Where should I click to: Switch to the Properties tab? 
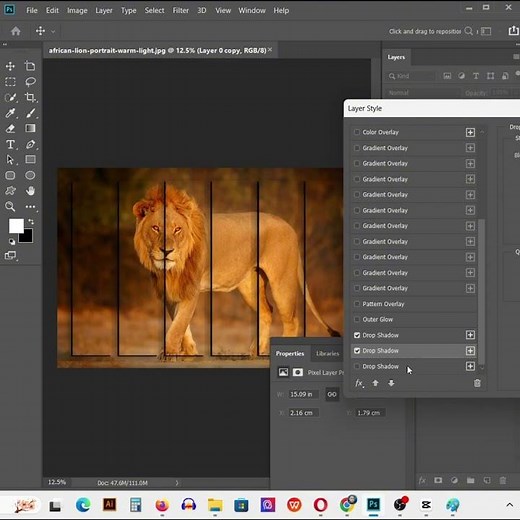(x=290, y=354)
